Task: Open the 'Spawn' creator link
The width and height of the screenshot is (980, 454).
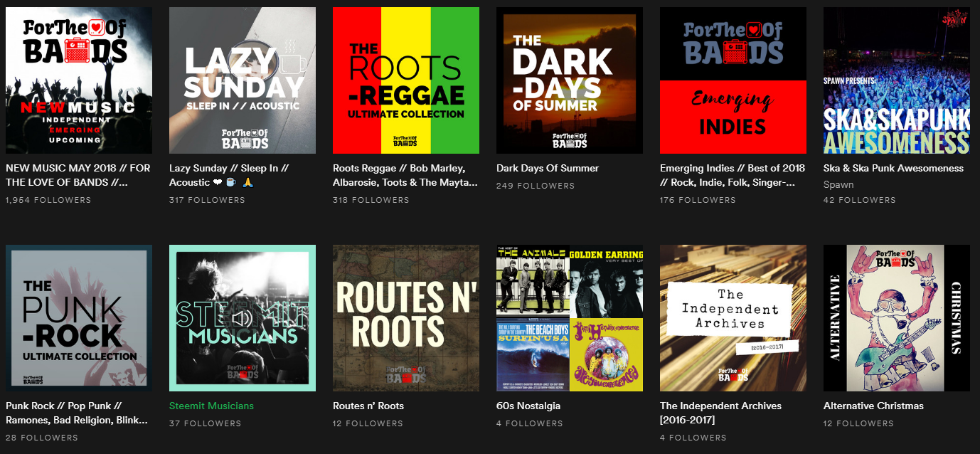Action: click(838, 184)
